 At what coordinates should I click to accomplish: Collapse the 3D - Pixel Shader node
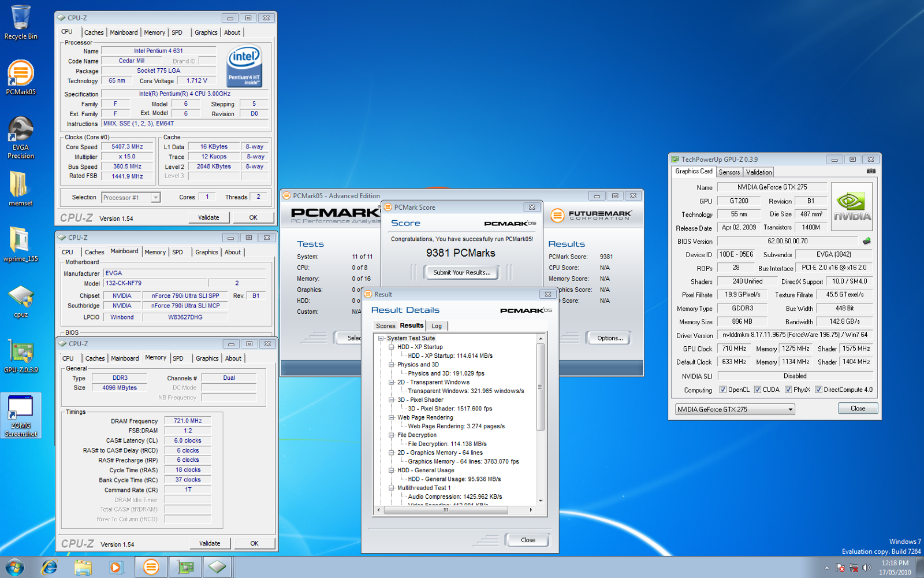[392, 400]
